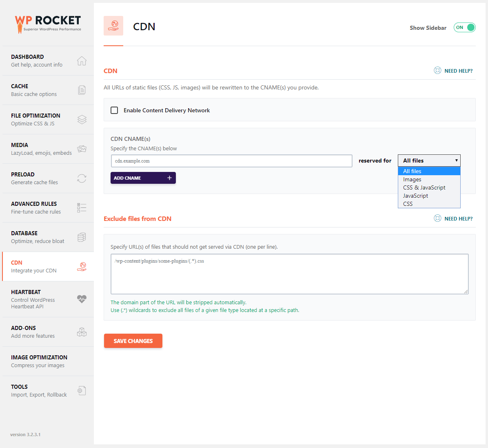Click the Add-ons cubes icon
This screenshot has height=448, width=488.
[82, 332]
